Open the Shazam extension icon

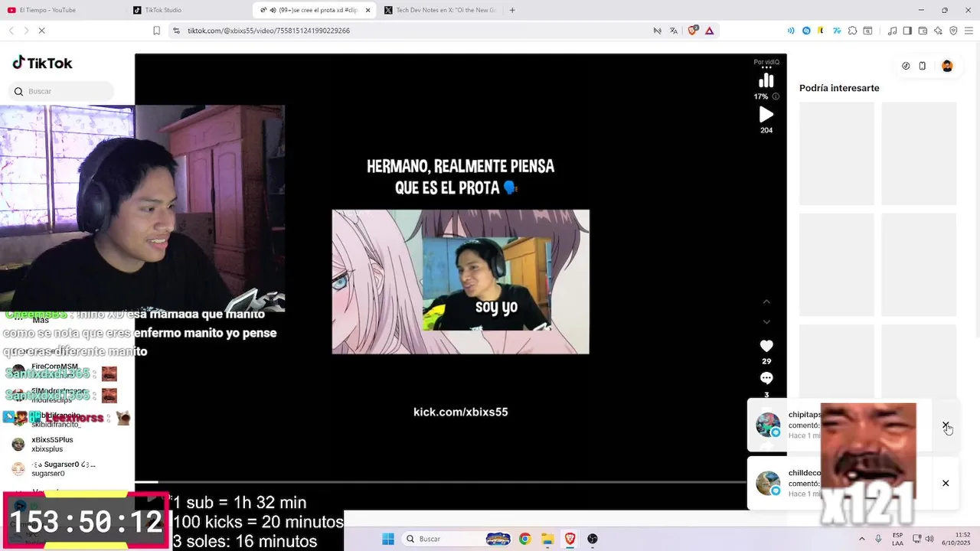(x=806, y=31)
